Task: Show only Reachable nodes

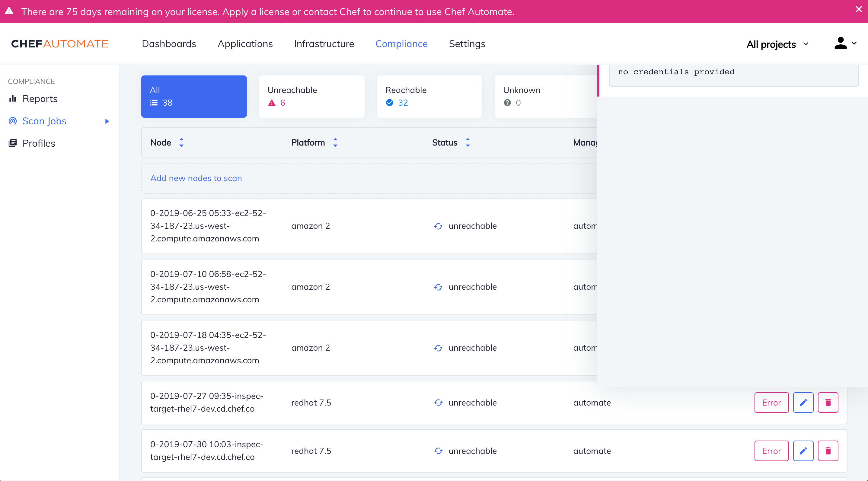Action: [x=429, y=96]
